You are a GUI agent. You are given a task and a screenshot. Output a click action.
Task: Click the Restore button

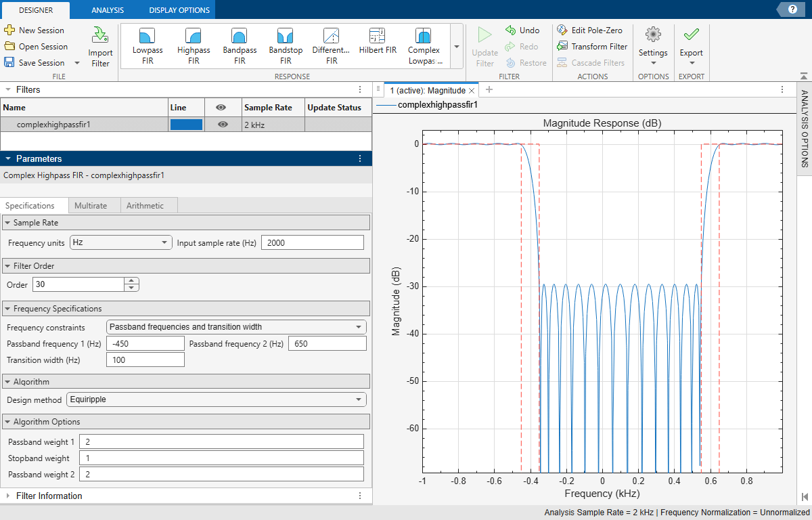(526, 63)
